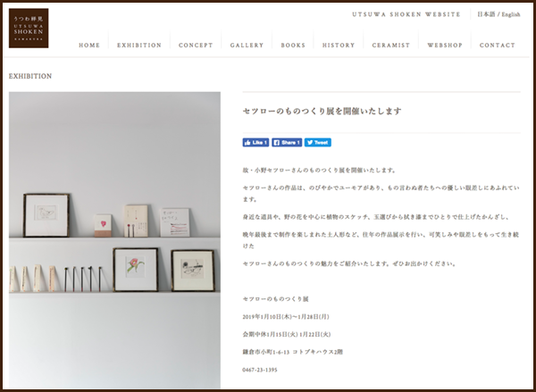
Task: Open the HISTORY page
Action: click(x=339, y=46)
